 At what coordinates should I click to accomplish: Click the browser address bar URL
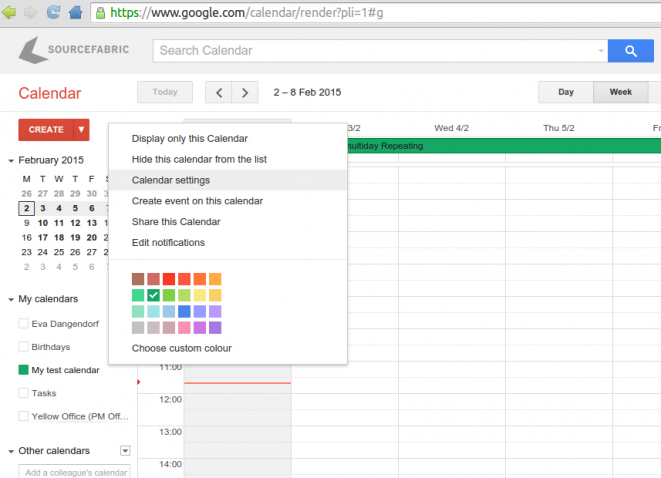(247, 13)
